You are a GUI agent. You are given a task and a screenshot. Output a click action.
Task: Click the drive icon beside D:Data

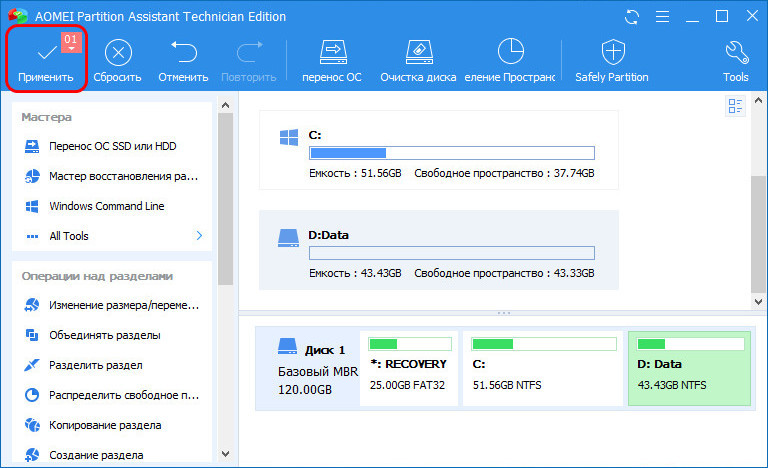[288, 238]
